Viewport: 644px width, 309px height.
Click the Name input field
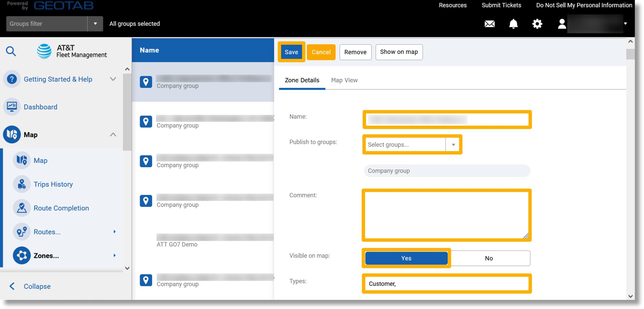(x=447, y=119)
